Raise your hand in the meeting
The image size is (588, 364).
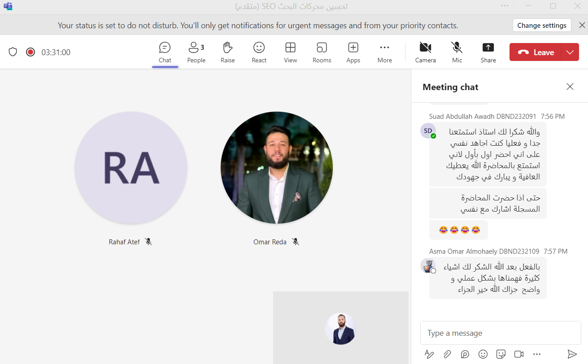tap(227, 52)
